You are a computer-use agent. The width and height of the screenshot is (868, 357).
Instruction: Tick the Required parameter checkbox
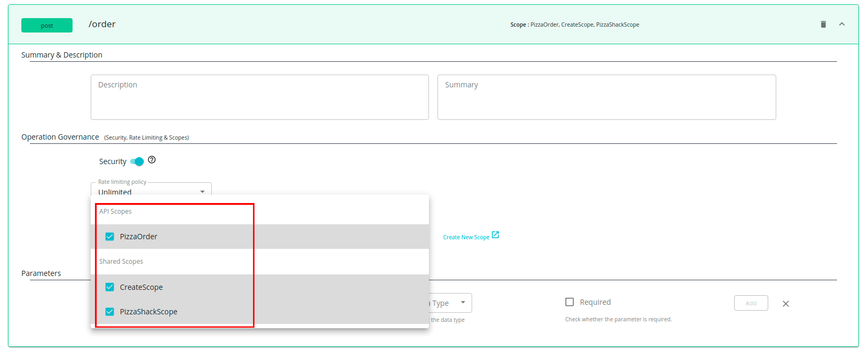[x=570, y=302]
